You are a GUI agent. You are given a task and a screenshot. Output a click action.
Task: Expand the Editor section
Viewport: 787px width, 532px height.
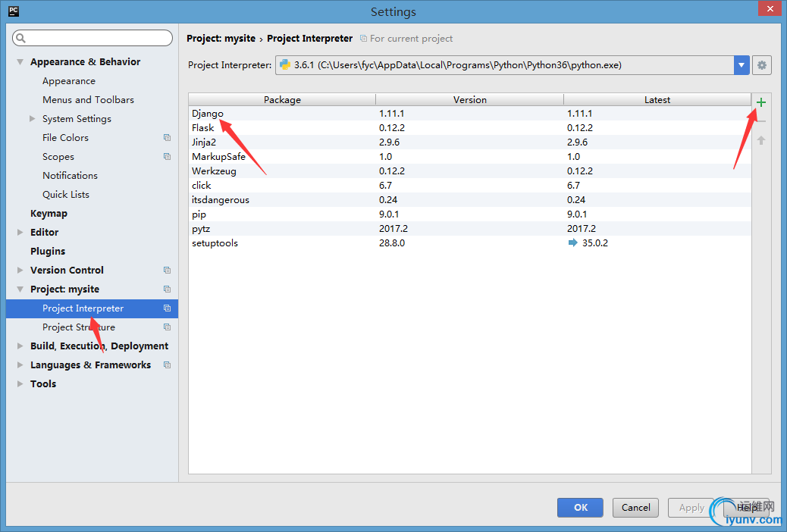coord(20,232)
